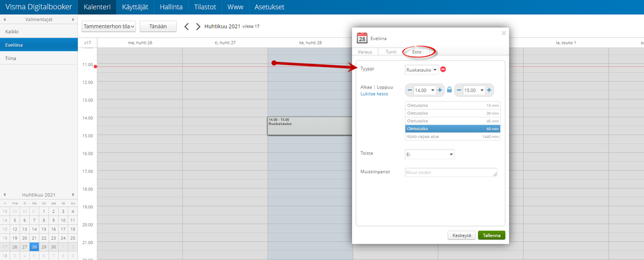Switch to the Esto tab
The width and height of the screenshot is (644, 260).
click(417, 52)
